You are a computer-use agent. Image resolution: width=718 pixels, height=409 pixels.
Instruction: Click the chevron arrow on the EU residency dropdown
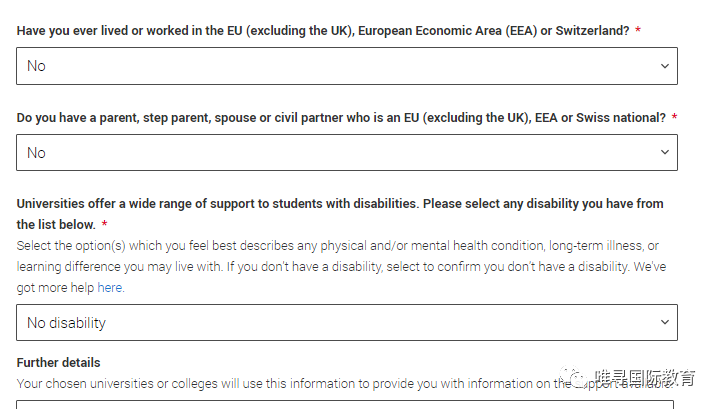[x=665, y=66]
